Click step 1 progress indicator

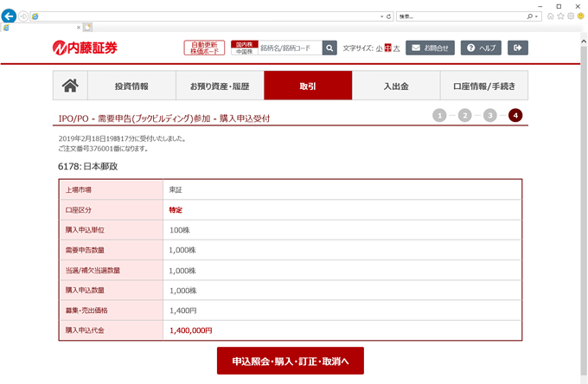coord(439,116)
